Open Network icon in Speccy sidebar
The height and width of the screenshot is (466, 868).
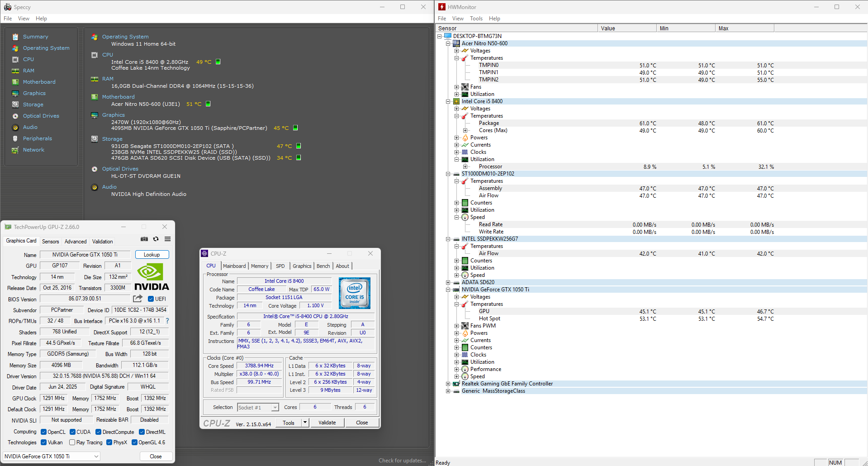tap(15, 150)
